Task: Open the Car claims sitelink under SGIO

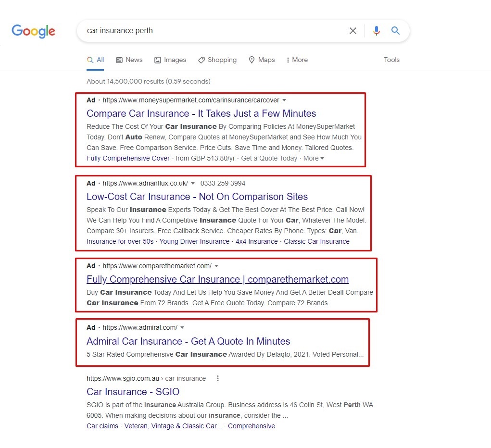Action: 102,426
